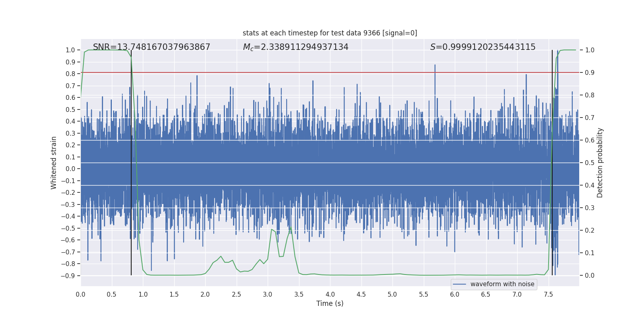
Task: Click the 'Whitened strain' y-axis label
Action: pyautogui.click(x=54, y=163)
